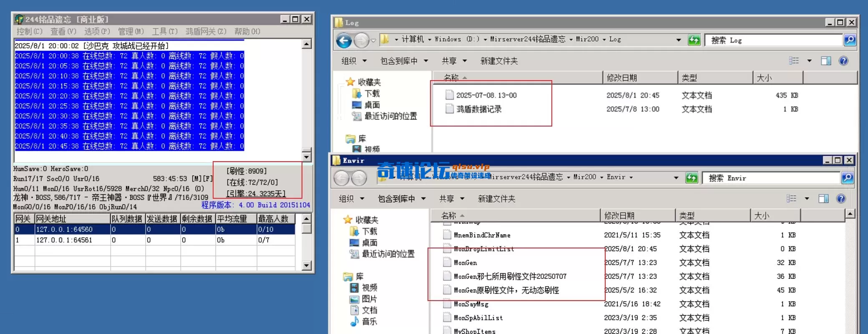
Task: Select MonGen原刷怪文件，无动态刷怪 file
Action: pyautogui.click(x=501, y=290)
